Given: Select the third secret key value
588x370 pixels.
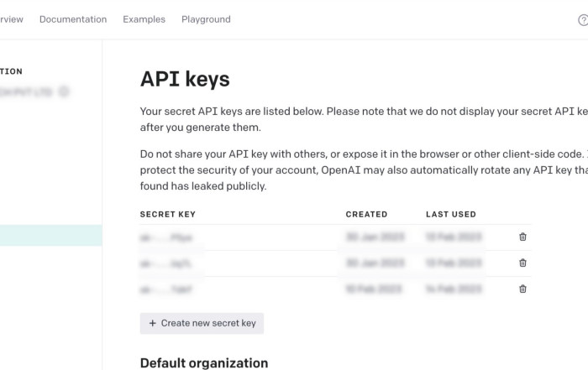Looking at the screenshot, I should coord(168,289).
